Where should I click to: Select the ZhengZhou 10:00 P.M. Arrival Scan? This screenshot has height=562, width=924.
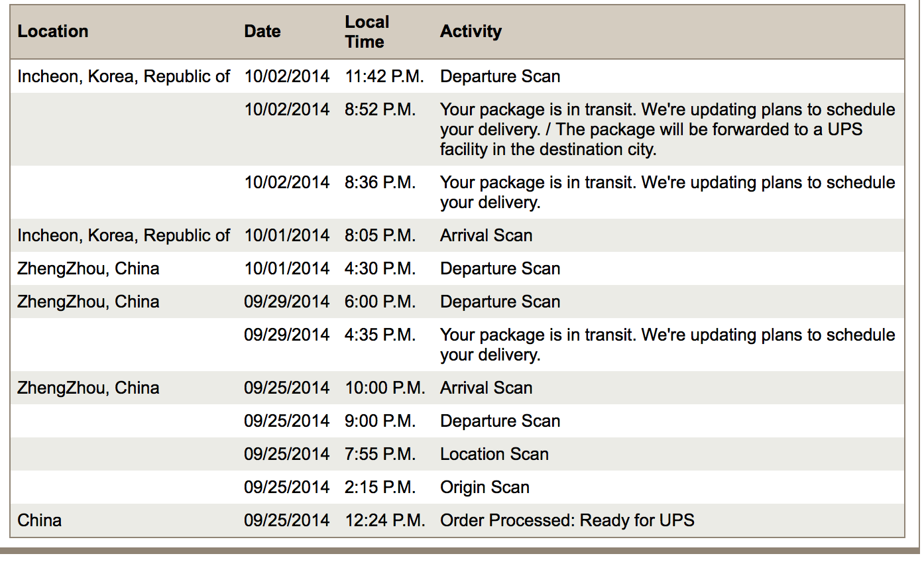[x=486, y=388]
